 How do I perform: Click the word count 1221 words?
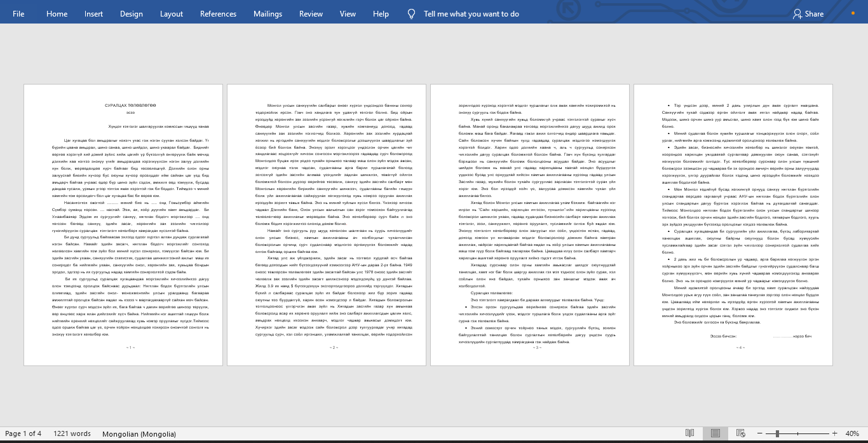(72, 433)
